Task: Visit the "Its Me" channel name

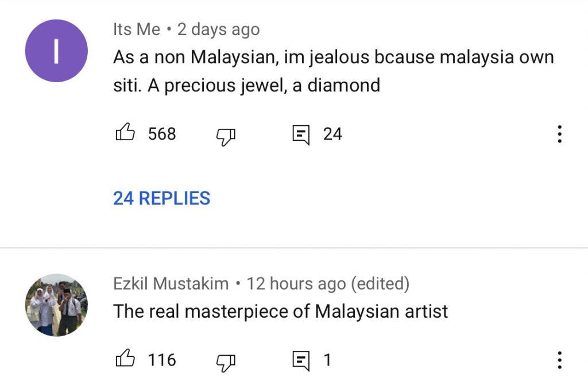Action: (137, 30)
